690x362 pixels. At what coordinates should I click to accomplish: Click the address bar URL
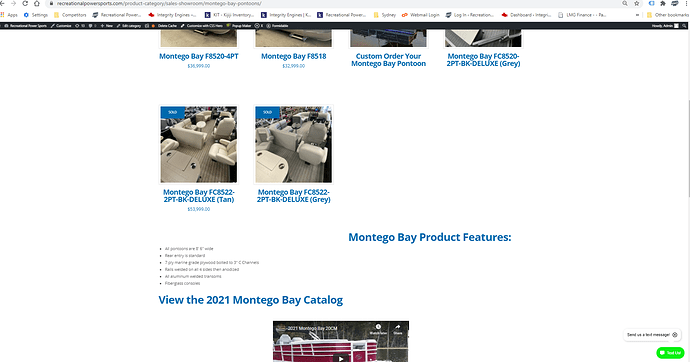pyautogui.click(x=159, y=4)
